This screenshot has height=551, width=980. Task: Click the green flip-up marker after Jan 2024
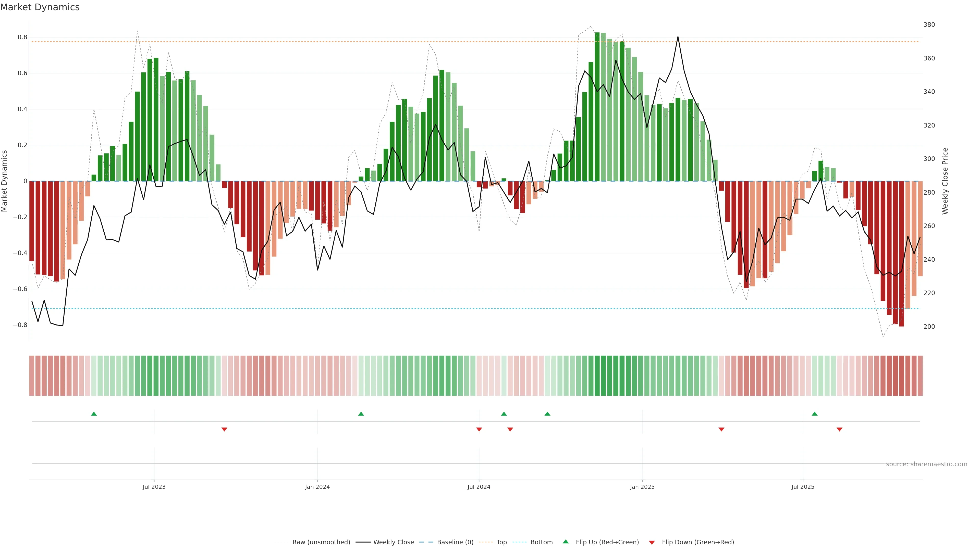361,414
